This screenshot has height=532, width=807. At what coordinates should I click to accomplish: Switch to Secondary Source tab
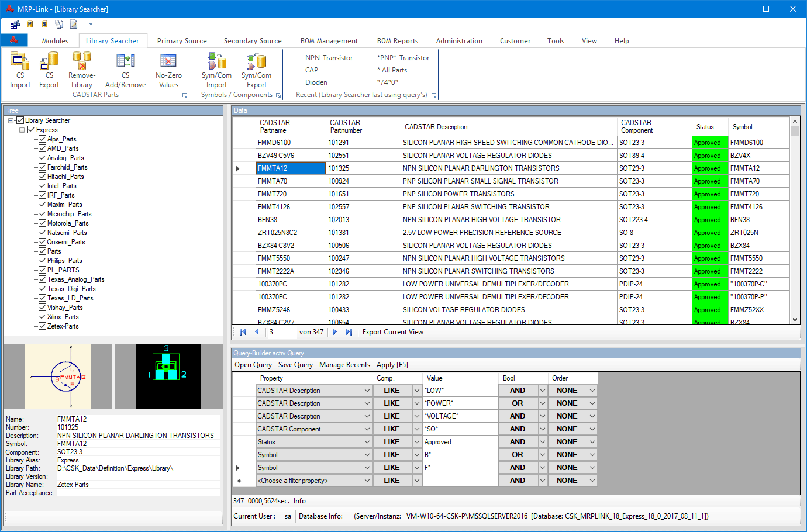pos(253,41)
